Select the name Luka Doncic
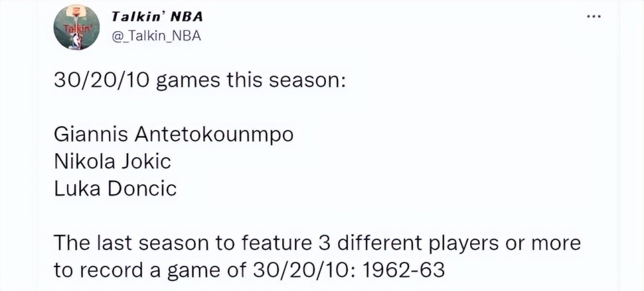This screenshot has height=291, width=644. coord(115,189)
